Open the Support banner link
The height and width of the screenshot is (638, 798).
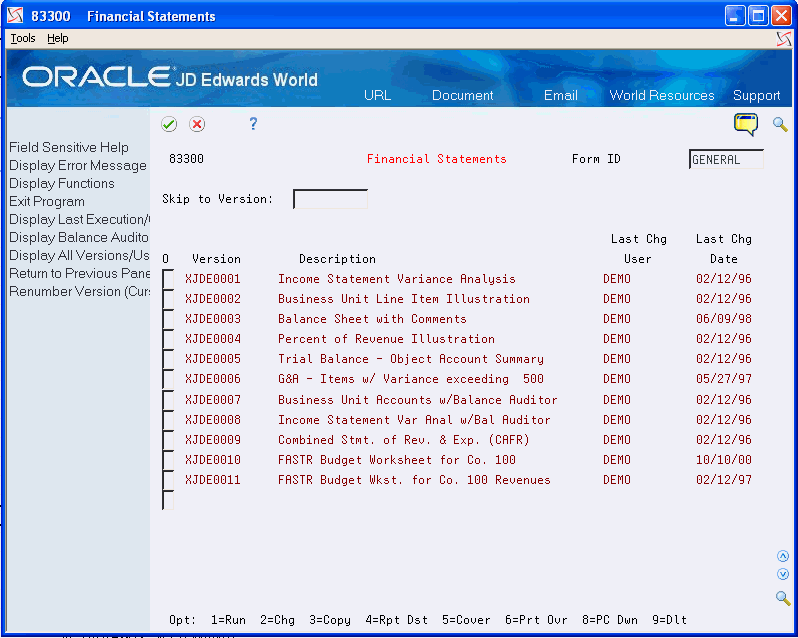pos(756,95)
